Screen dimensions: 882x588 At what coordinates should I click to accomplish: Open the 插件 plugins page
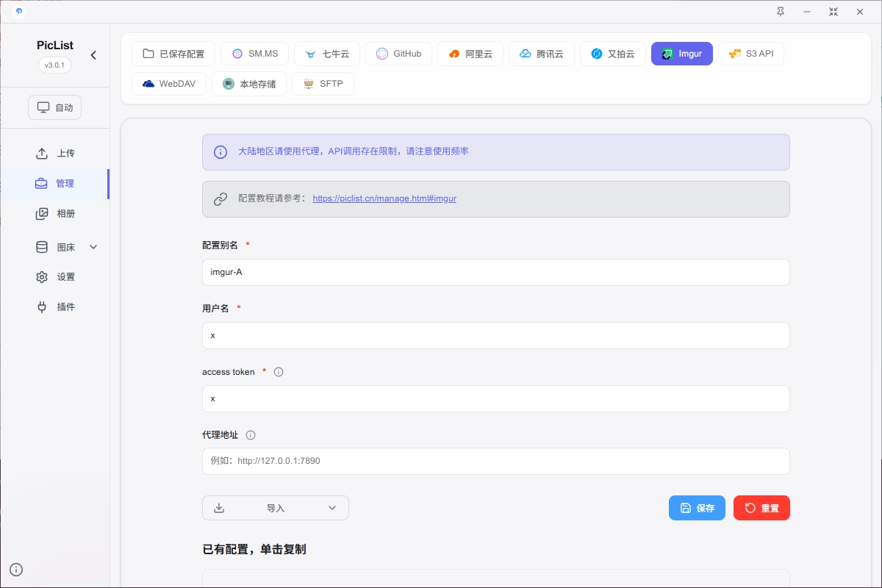(55, 307)
